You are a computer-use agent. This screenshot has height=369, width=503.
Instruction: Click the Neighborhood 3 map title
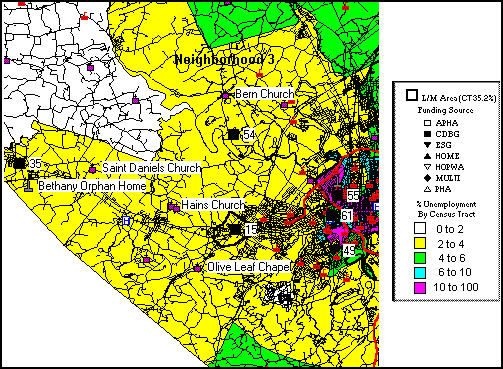click(x=224, y=60)
